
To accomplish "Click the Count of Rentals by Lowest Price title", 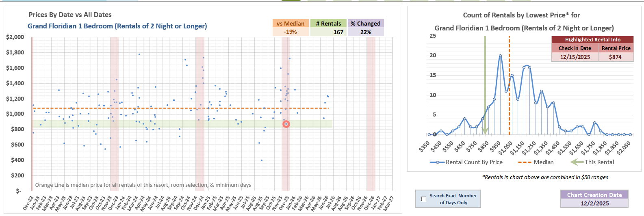I will 521,15.
